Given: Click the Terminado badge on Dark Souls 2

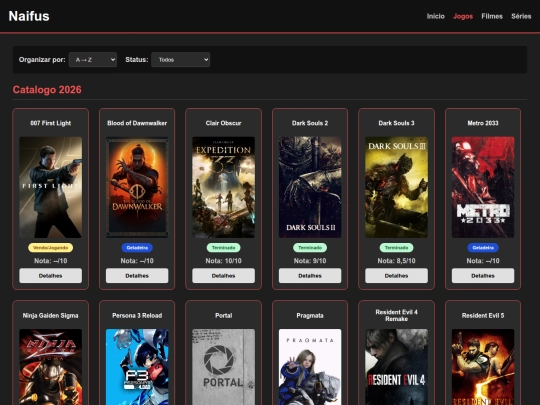Looking at the screenshot, I should click(310, 248).
